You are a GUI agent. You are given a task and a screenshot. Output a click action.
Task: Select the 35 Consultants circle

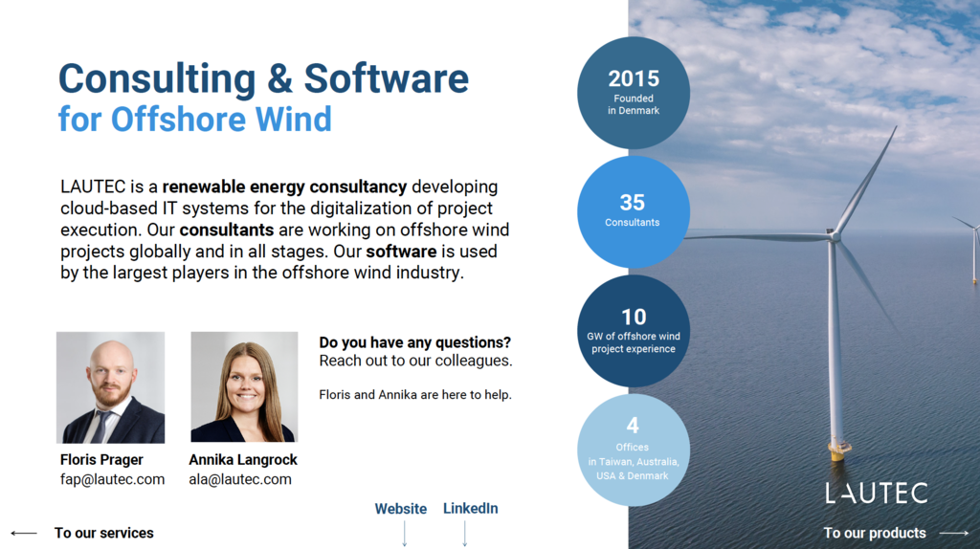tap(633, 211)
